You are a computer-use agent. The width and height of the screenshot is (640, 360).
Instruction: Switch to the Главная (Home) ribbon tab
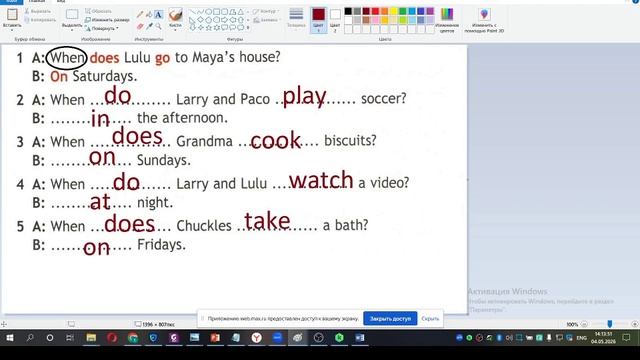[37, 2]
